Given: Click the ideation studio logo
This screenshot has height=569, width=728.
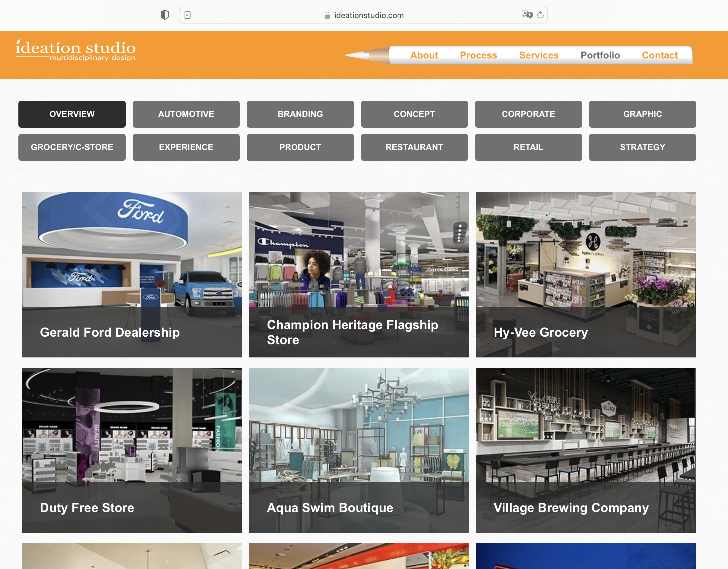Looking at the screenshot, I should [x=76, y=51].
